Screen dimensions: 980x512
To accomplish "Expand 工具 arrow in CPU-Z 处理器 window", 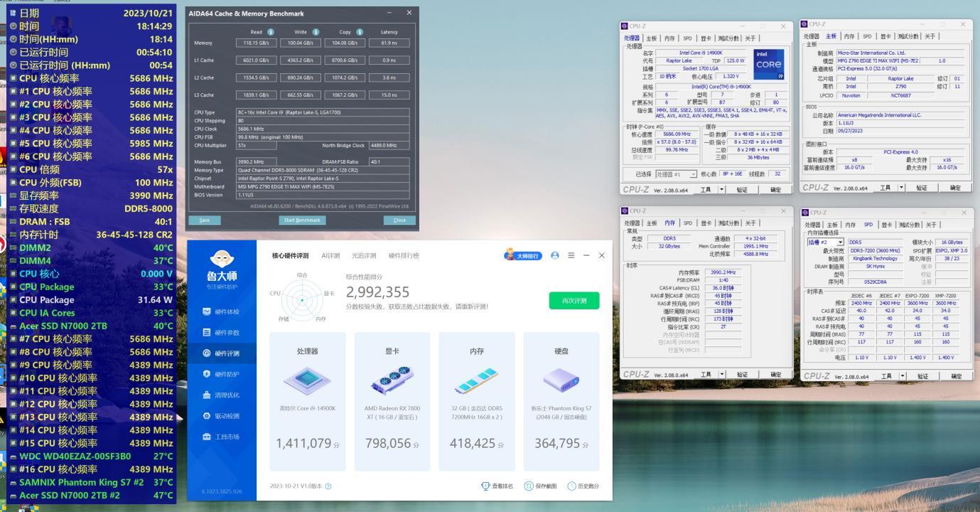I will click(721, 188).
